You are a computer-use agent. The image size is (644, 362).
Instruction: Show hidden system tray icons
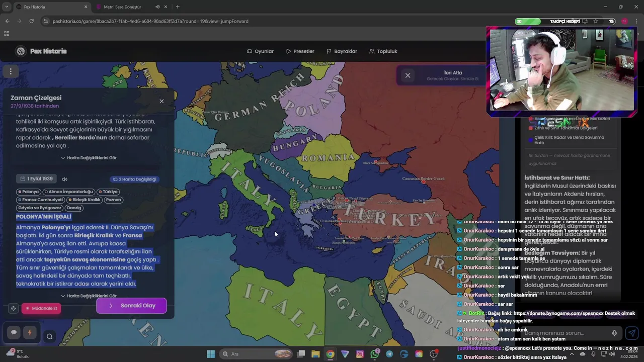[572, 354]
